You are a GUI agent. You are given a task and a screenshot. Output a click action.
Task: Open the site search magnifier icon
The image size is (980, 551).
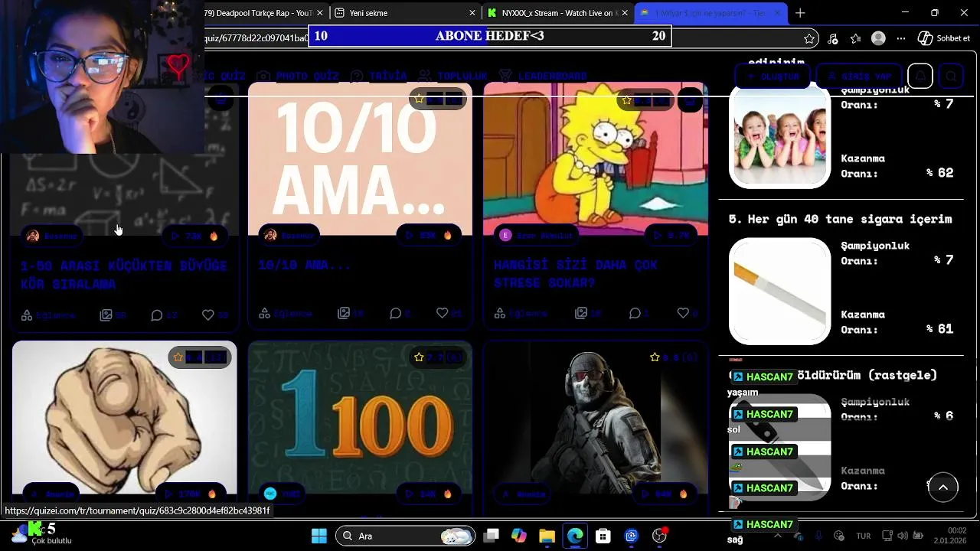click(x=951, y=77)
